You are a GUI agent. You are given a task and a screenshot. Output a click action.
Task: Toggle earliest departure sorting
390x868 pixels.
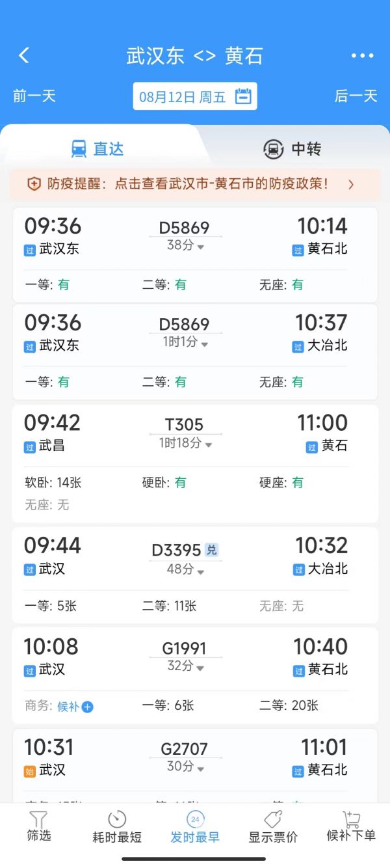[195, 827]
